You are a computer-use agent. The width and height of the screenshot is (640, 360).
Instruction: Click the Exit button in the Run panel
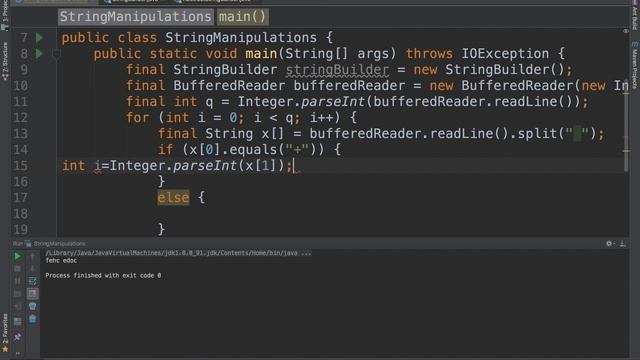click(18, 306)
